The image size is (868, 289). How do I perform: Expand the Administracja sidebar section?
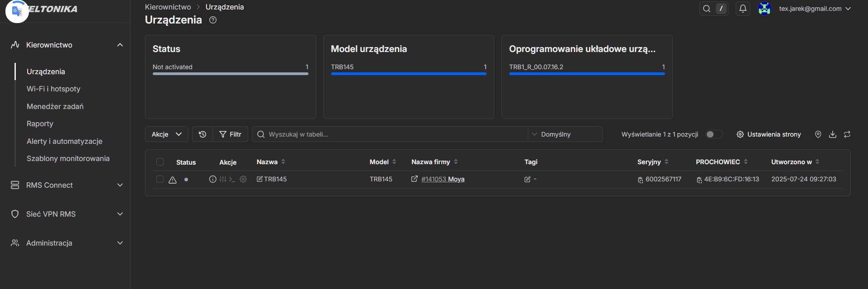(x=120, y=243)
